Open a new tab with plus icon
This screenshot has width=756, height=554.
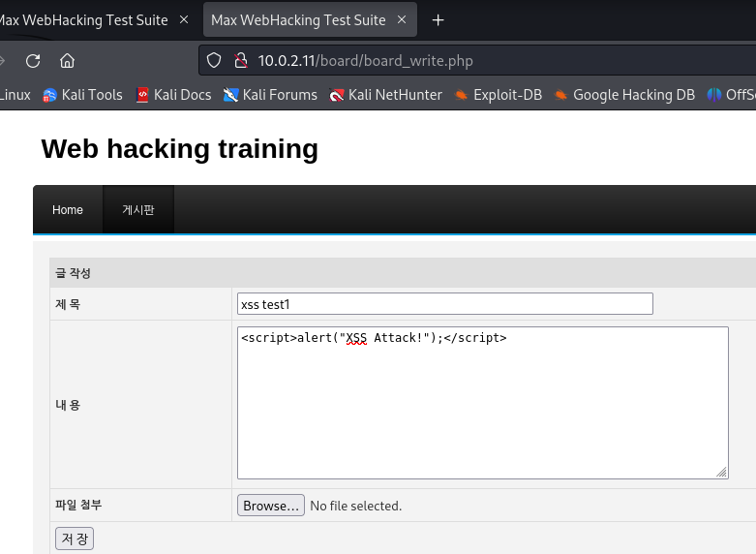pyautogui.click(x=438, y=20)
